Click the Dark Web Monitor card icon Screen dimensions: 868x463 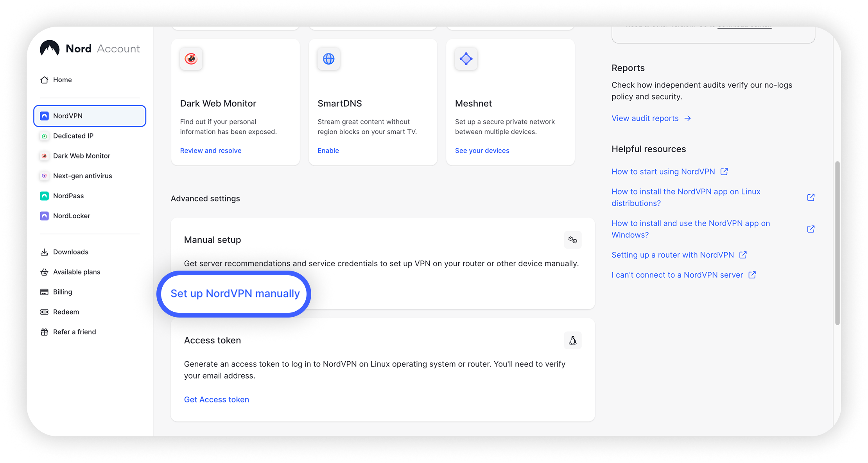(191, 59)
